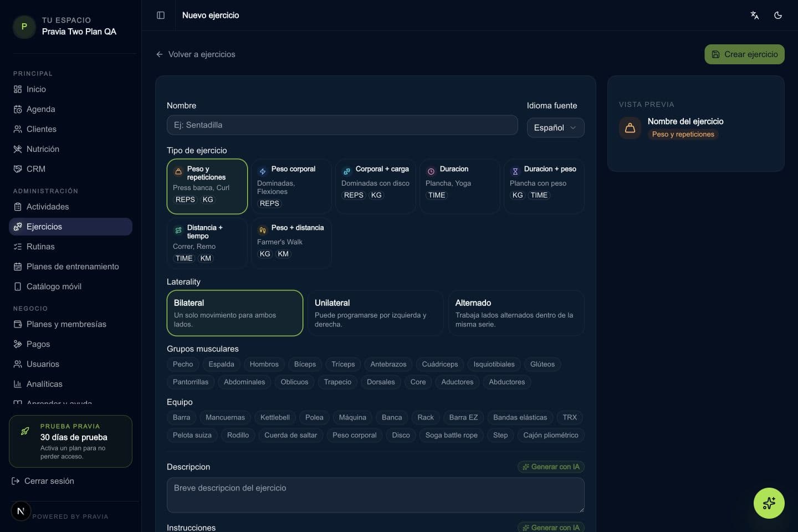Select the Duracion + peso exercise type
The height and width of the screenshot is (532, 798).
point(544,186)
